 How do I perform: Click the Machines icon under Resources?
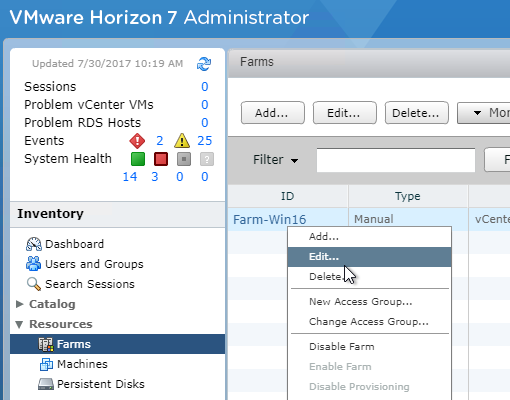pos(46,364)
